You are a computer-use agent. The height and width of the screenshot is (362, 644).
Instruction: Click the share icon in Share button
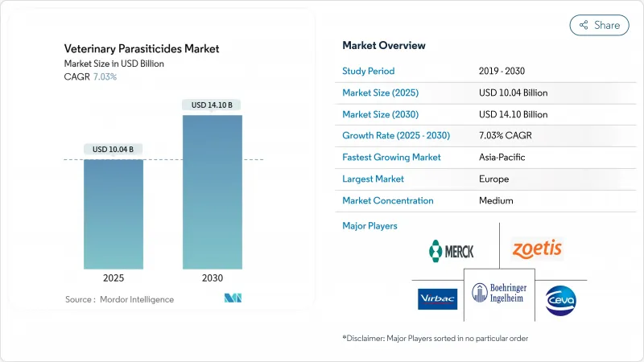(x=584, y=25)
